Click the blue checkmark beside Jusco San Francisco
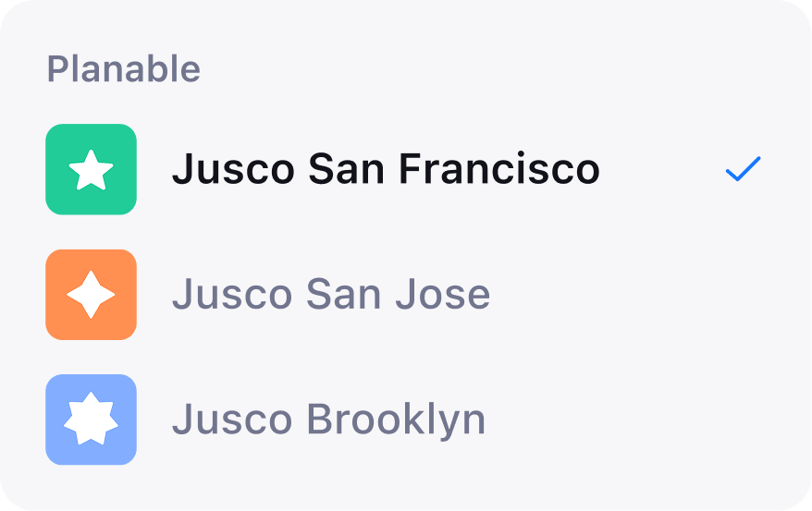812x511 pixels. [744, 169]
